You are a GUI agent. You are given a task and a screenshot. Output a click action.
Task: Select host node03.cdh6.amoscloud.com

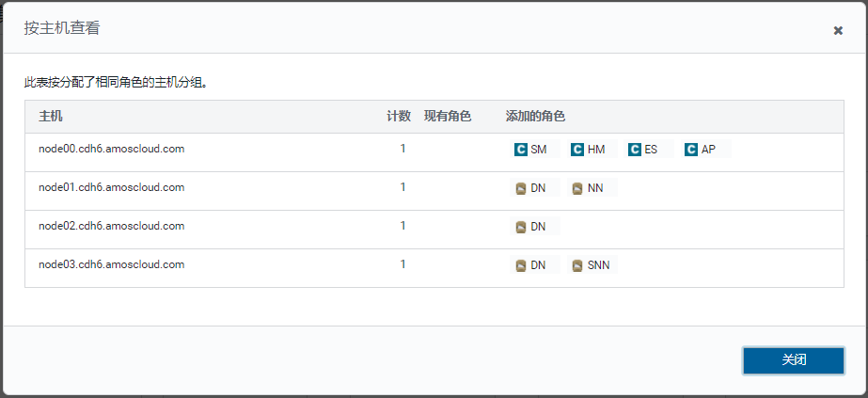pyautogui.click(x=111, y=264)
